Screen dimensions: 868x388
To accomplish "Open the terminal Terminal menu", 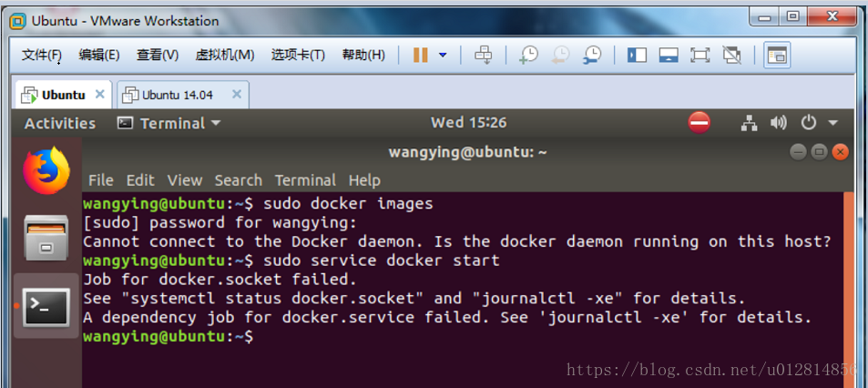I will point(305,180).
